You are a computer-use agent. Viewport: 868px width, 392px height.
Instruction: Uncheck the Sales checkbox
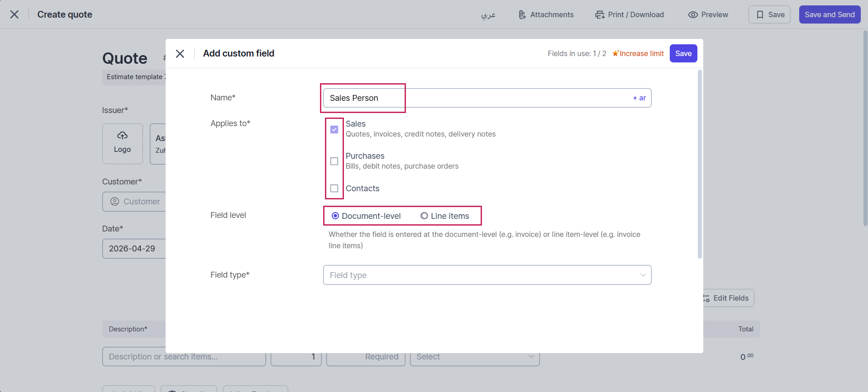pos(334,130)
